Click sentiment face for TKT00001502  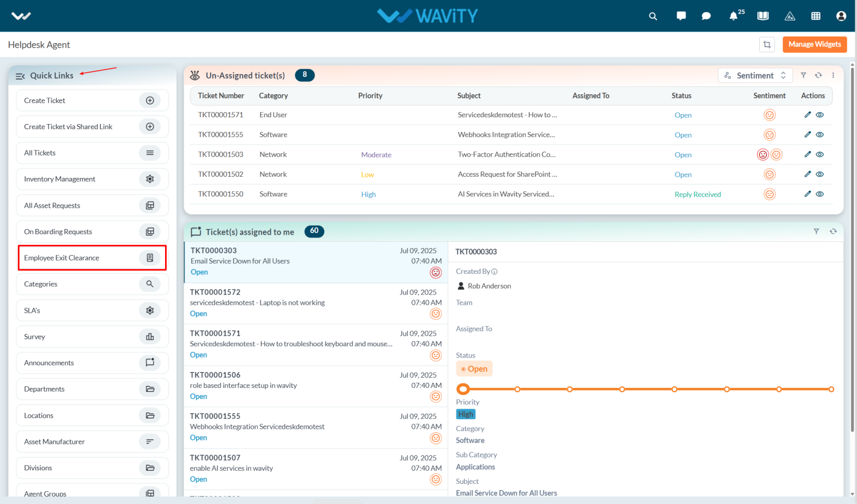pos(769,175)
